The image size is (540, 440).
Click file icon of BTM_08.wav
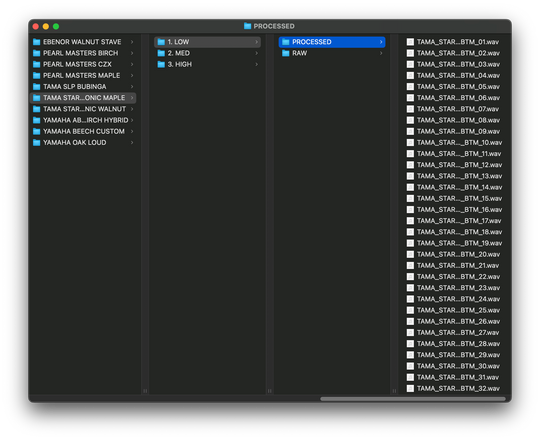[x=410, y=120]
